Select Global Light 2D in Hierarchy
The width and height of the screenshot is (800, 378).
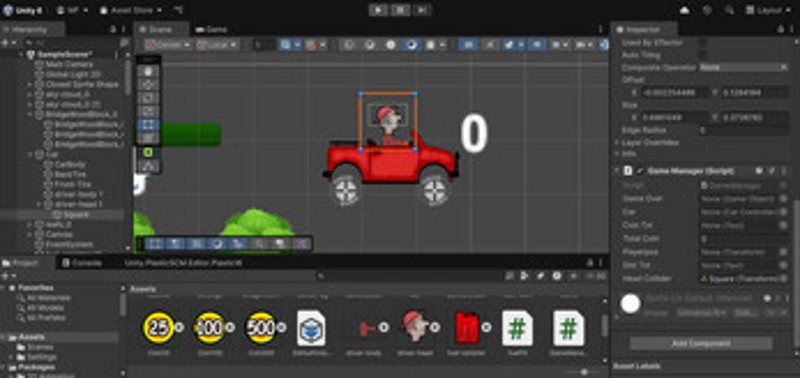click(x=73, y=74)
